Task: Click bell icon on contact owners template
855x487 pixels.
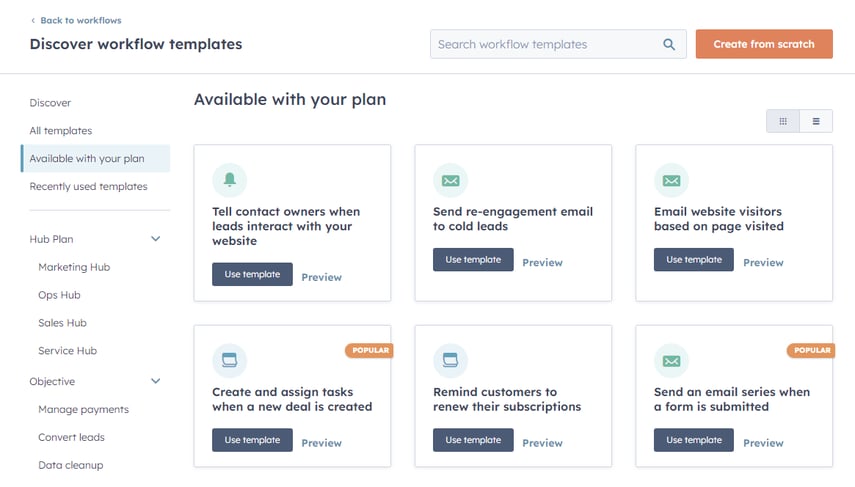Action: (229, 180)
